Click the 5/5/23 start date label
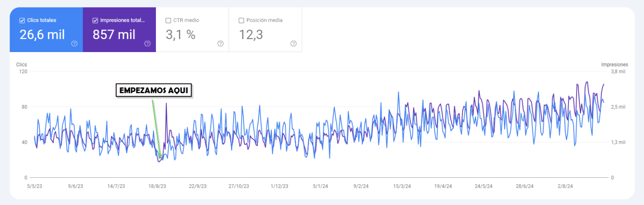Image resolution: width=644 pixels, height=205 pixels. [x=34, y=186]
